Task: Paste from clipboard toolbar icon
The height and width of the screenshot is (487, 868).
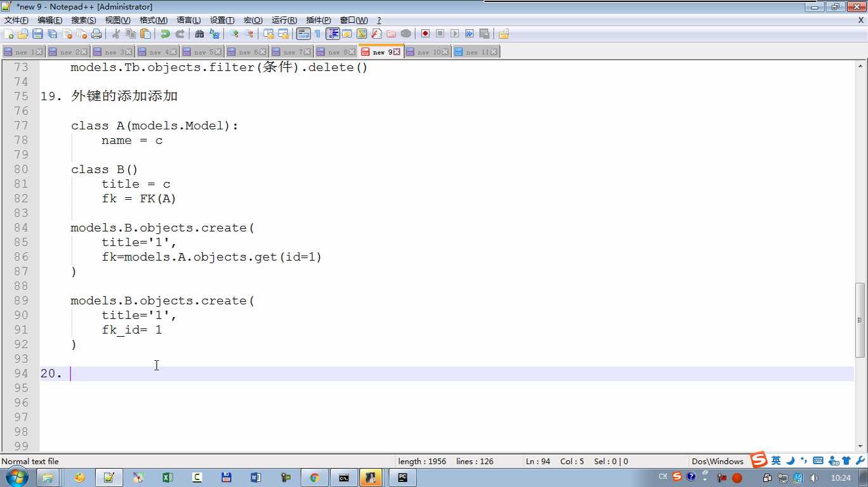Action: (145, 34)
